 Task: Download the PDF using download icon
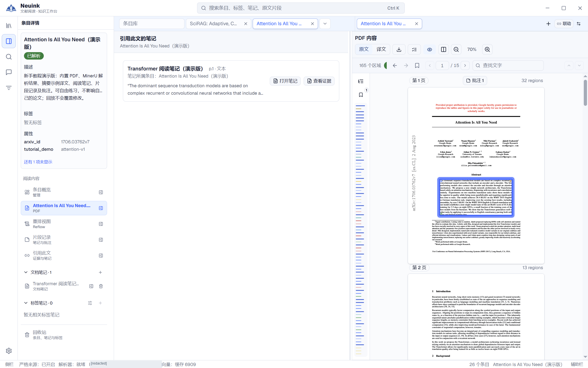click(399, 49)
